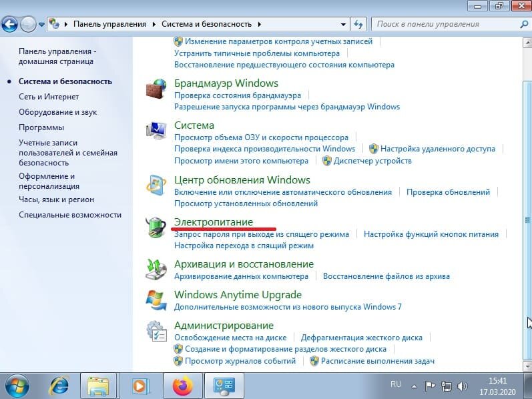532x399 pixels.
Task: Click the Control Panel icon in address bar
Action: [54, 24]
